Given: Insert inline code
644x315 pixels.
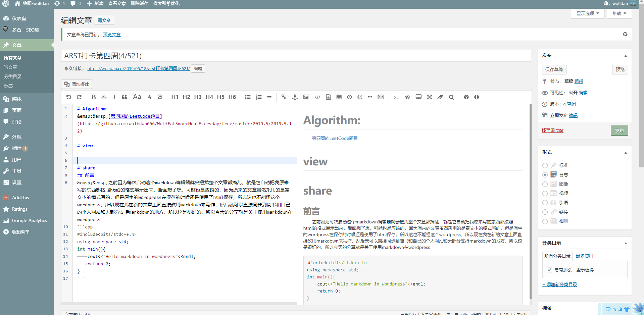Looking at the screenshot, I should tap(317, 97).
